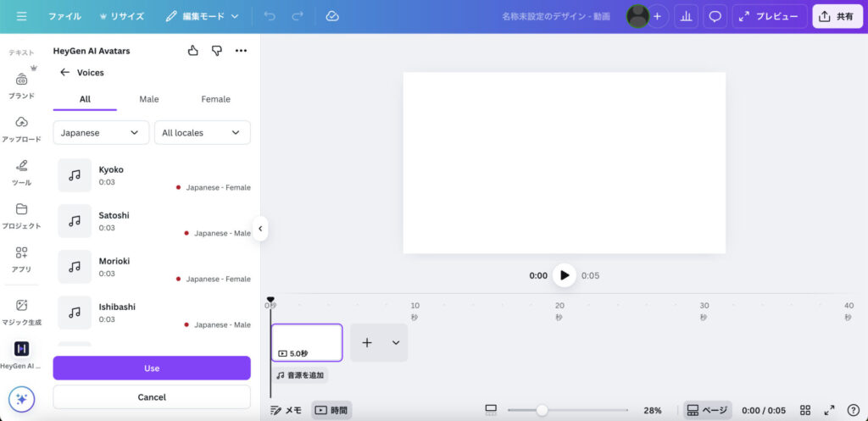Adjust the timeline zoom slider

[542, 410]
